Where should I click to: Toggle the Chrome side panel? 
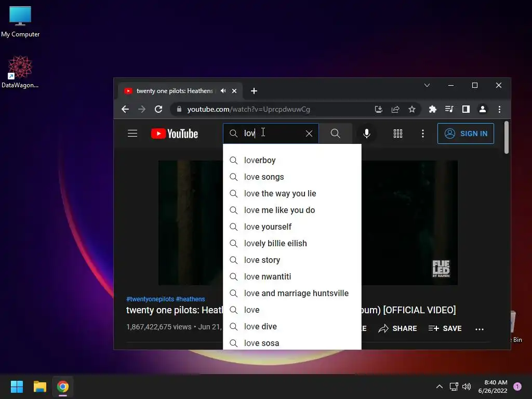[x=466, y=109]
